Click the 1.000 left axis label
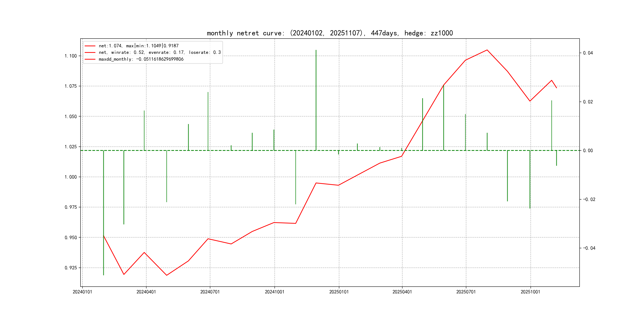The image size is (644, 322). click(x=71, y=177)
